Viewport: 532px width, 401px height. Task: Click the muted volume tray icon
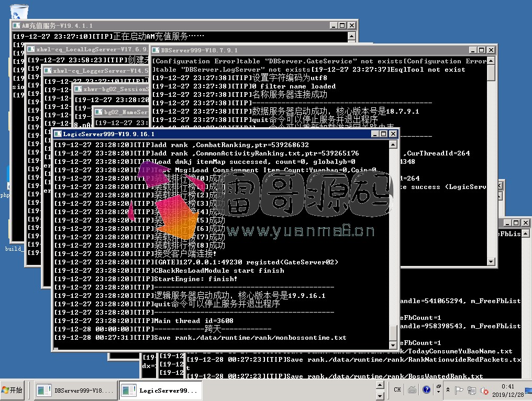point(484,391)
